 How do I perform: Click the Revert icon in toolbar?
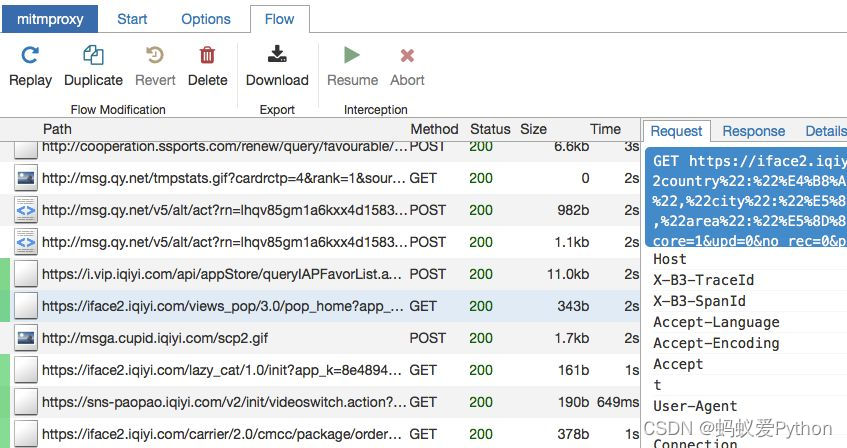coord(155,56)
